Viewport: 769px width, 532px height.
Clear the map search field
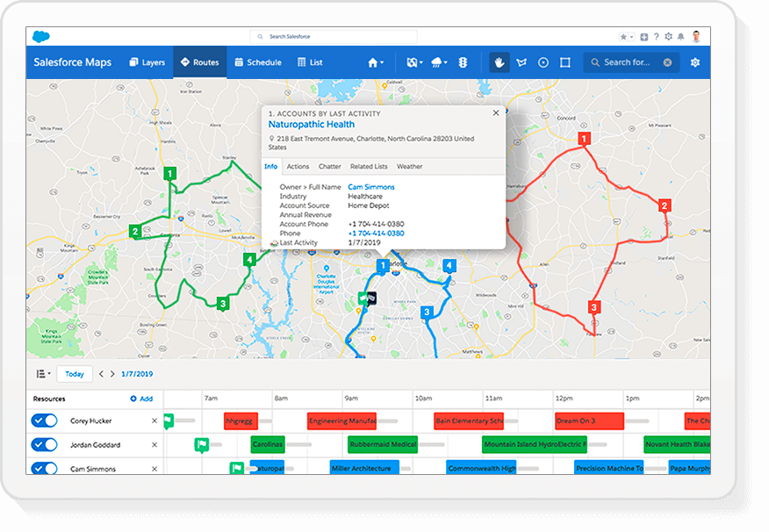[x=667, y=62]
